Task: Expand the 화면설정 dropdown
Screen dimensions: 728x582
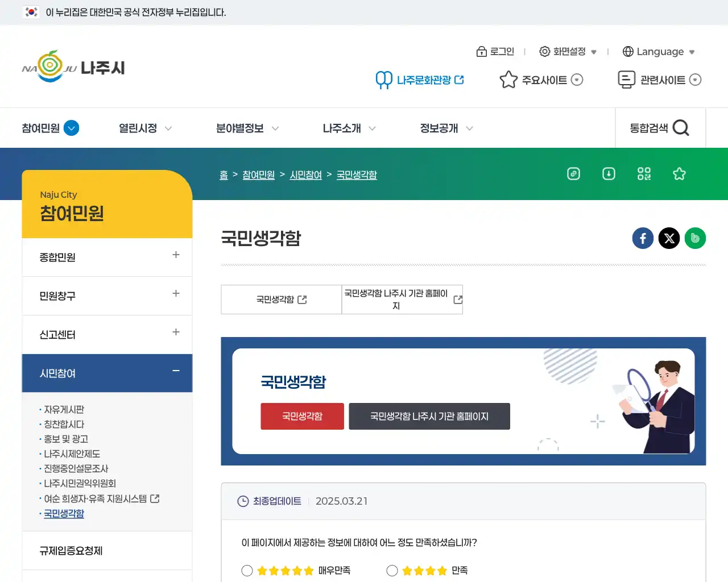Action: pyautogui.click(x=568, y=51)
